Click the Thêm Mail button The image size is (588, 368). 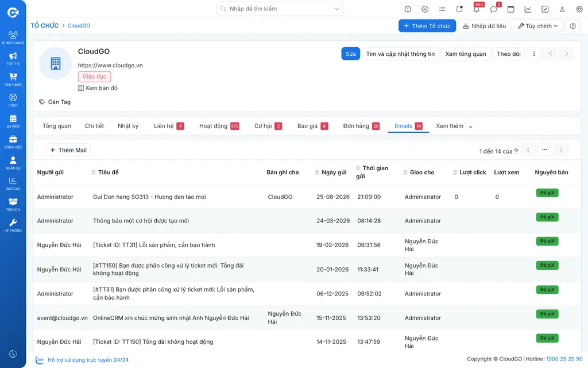tap(68, 150)
